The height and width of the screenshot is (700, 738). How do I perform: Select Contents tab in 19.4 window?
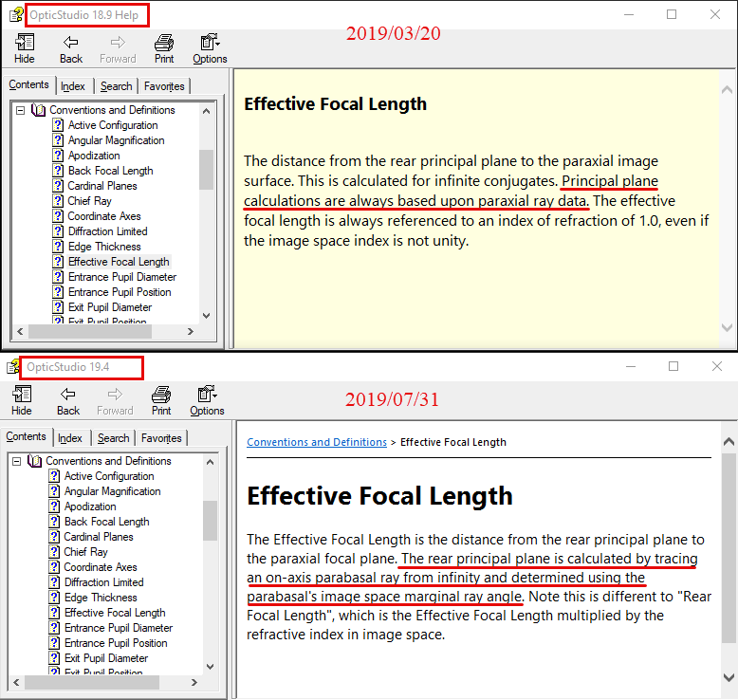[26, 436]
